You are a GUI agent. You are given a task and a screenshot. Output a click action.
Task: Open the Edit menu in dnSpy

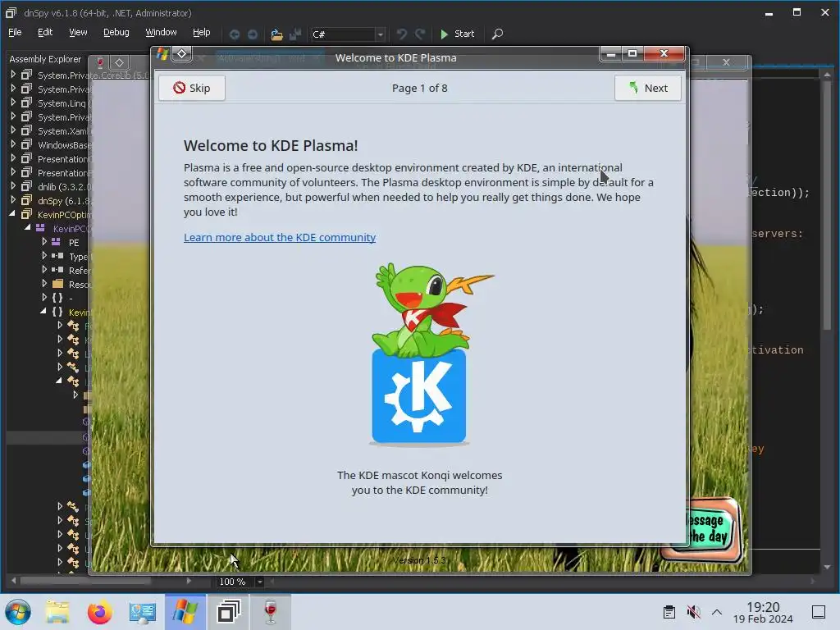click(45, 32)
